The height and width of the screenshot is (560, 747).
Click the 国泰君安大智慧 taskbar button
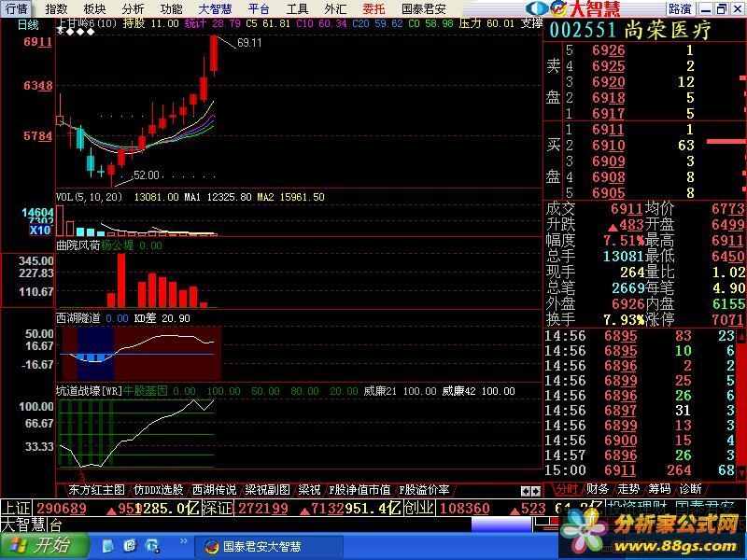(269, 546)
